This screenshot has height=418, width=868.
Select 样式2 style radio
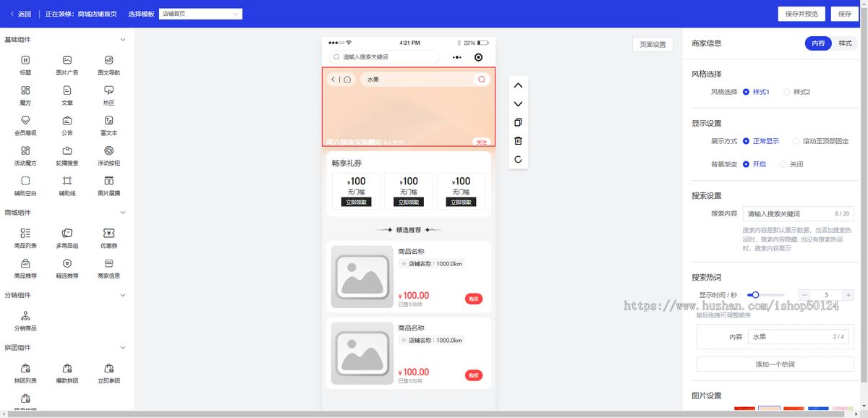pos(796,92)
